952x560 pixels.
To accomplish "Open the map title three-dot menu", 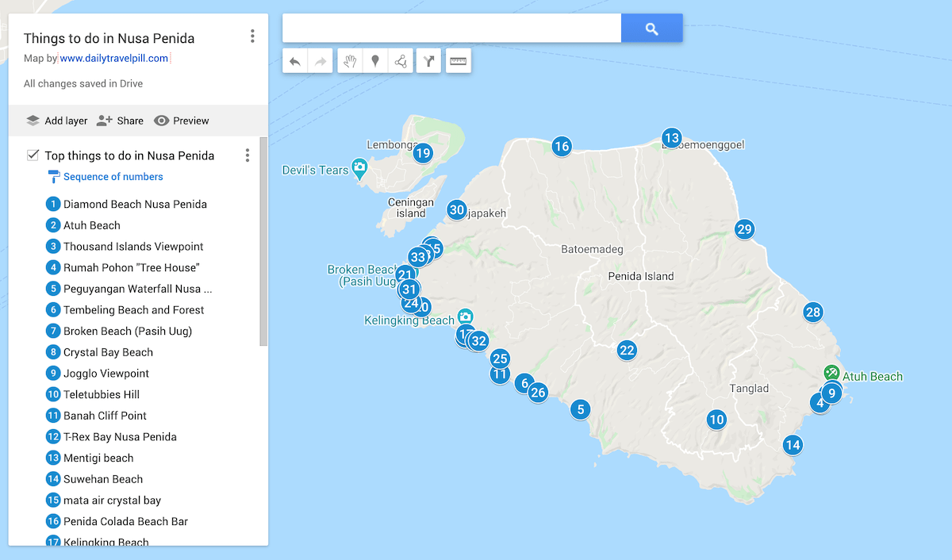I will (252, 36).
